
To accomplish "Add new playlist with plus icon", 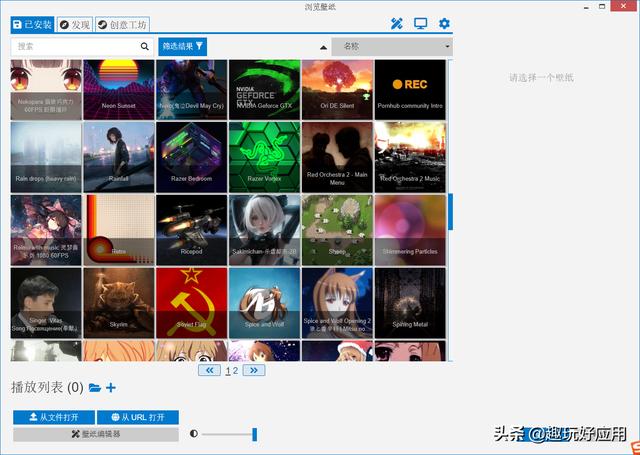I will tap(111, 388).
